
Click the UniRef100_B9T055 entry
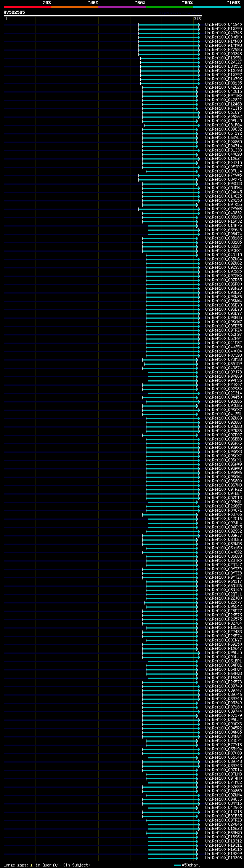click(x=223, y=204)
